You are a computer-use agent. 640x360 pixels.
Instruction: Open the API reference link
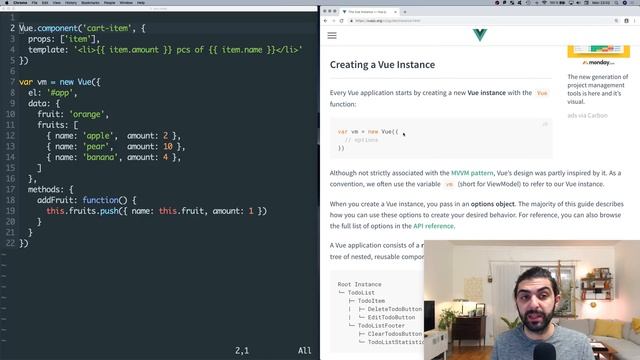click(x=433, y=226)
